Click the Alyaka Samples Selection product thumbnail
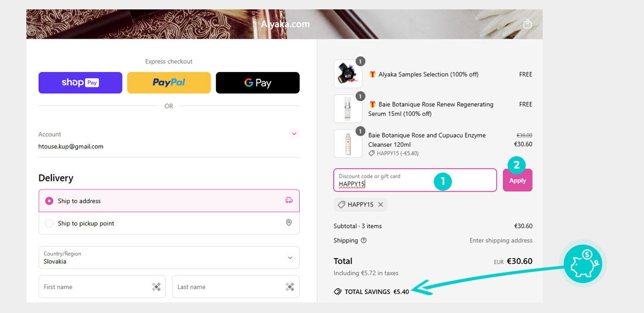This screenshot has height=313, width=644. (x=347, y=74)
